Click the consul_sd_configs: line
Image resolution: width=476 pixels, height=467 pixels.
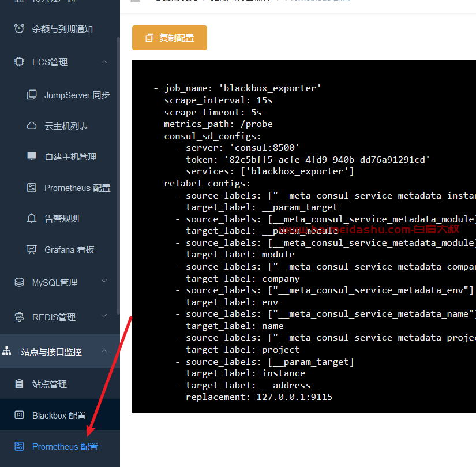tap(212, 136)
